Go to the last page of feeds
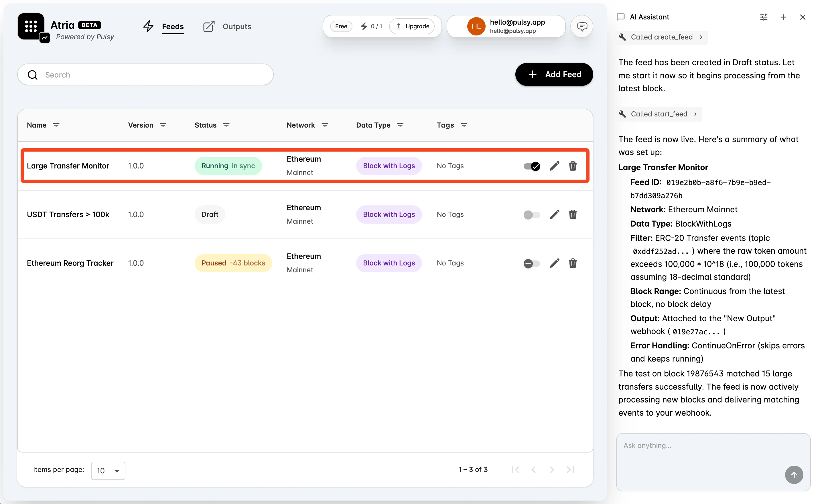824x504 pixels. [x=571, y=470]
